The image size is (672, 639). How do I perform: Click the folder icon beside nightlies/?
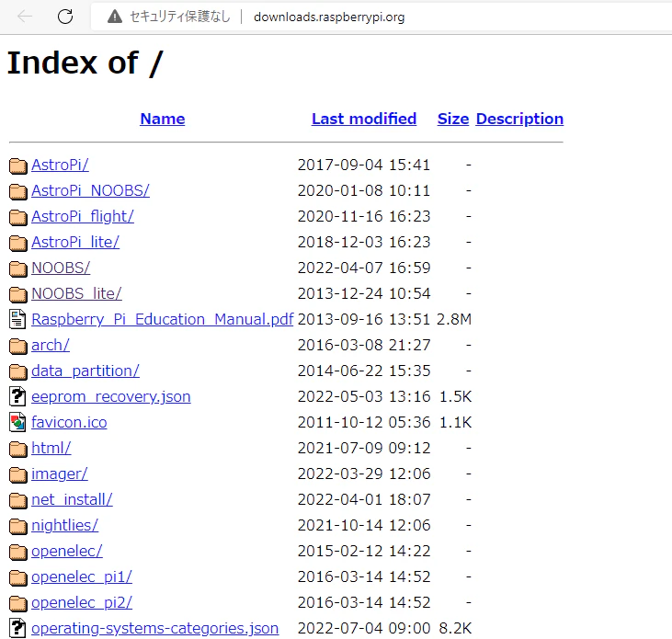[18, 526]
